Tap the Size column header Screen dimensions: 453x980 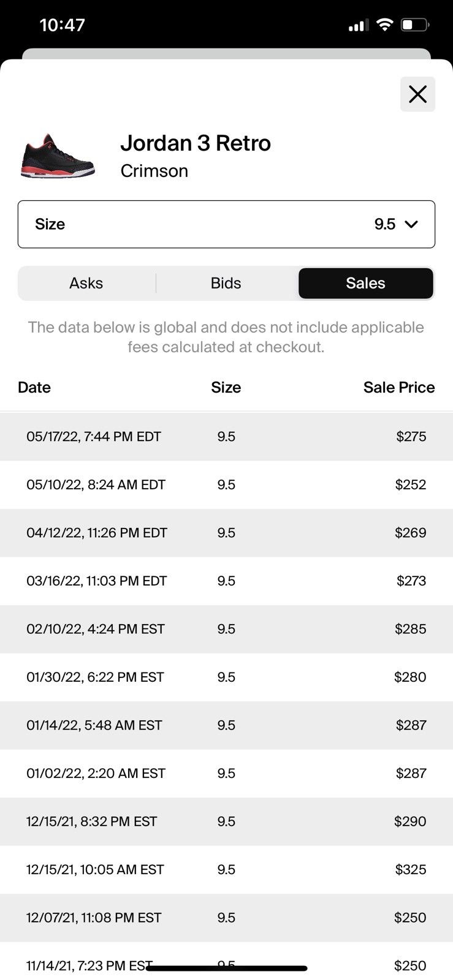[x=226, y=387]
